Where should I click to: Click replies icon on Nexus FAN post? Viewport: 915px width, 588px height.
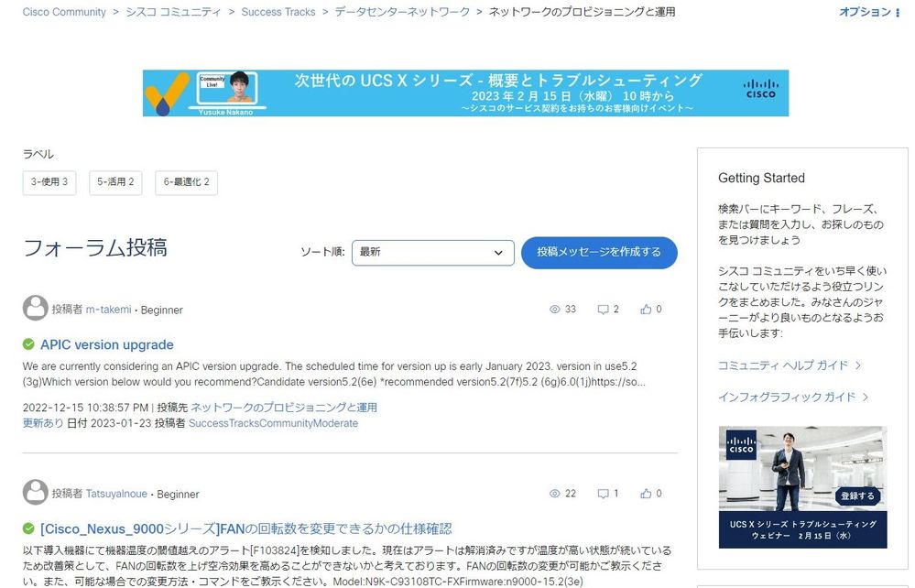(603, 494)
